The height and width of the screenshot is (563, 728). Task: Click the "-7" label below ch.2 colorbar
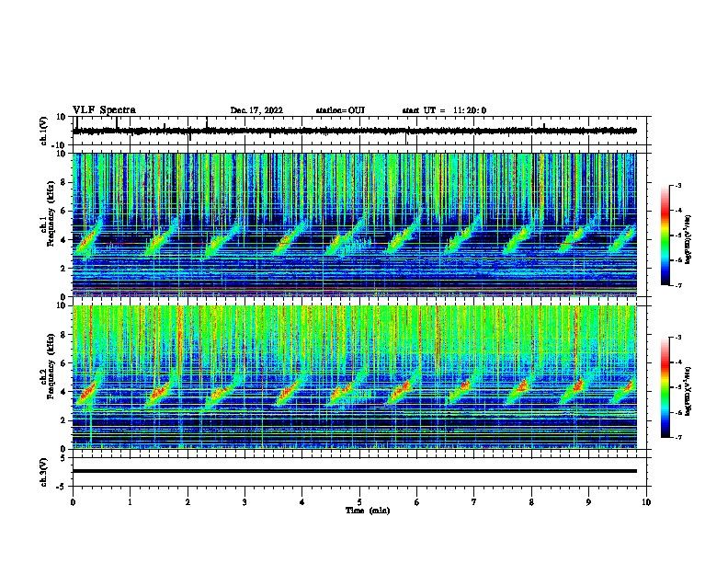[677, 438]
